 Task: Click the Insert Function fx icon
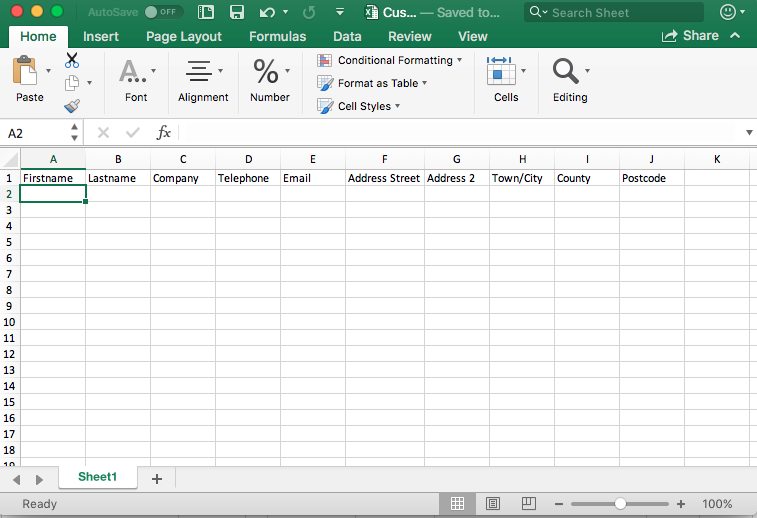pyautogui.click(x=164, y=133)
